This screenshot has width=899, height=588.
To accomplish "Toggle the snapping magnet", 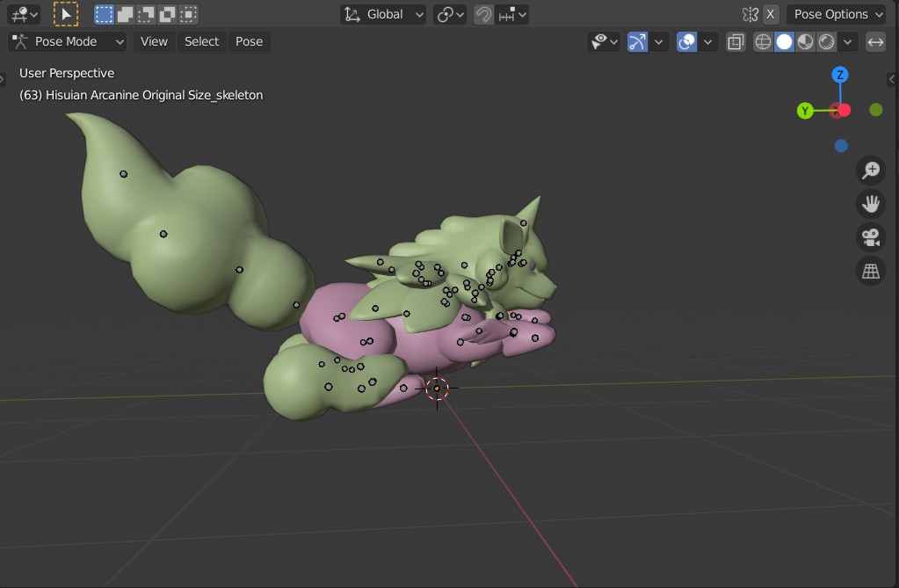I will tap(484, 14).
